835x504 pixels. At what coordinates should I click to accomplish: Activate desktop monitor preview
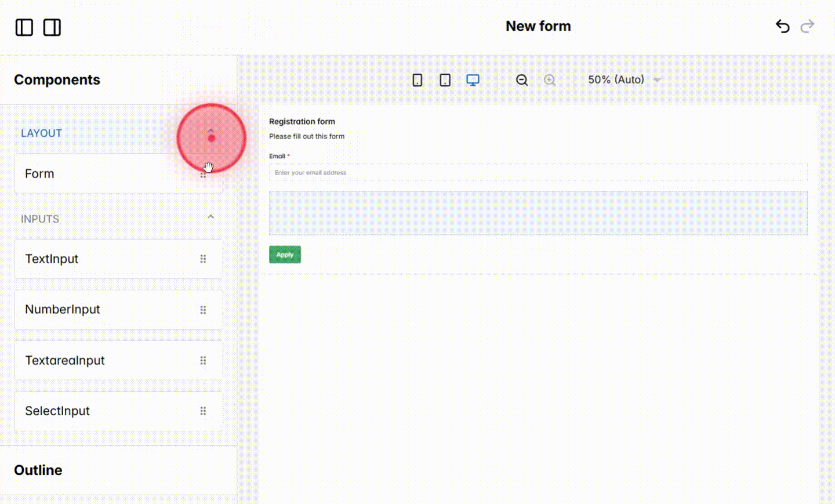tap(473, 79)
